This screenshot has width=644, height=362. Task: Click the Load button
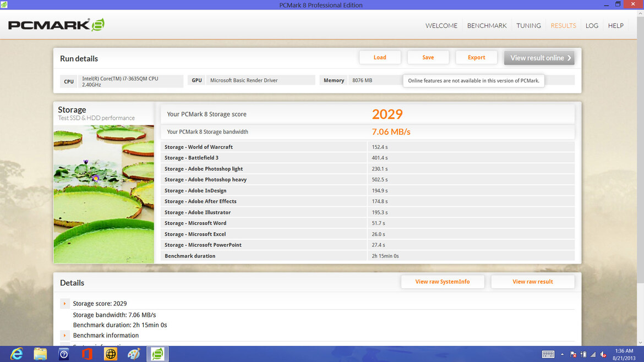380,57
